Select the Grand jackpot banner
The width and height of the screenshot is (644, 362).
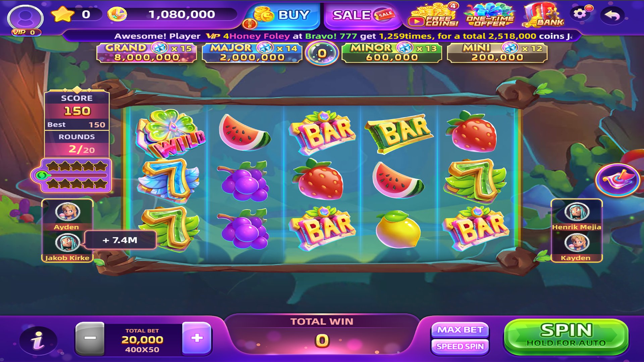(x=147, y=53)
